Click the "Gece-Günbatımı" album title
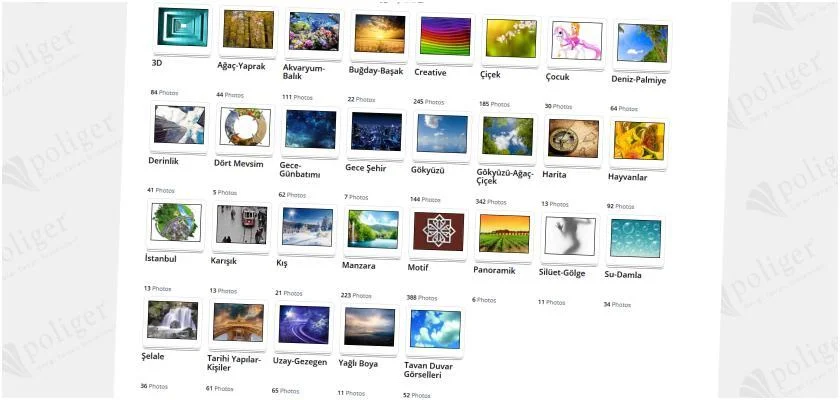The height and width of the screenshot is (400, 840). (300, 170)
